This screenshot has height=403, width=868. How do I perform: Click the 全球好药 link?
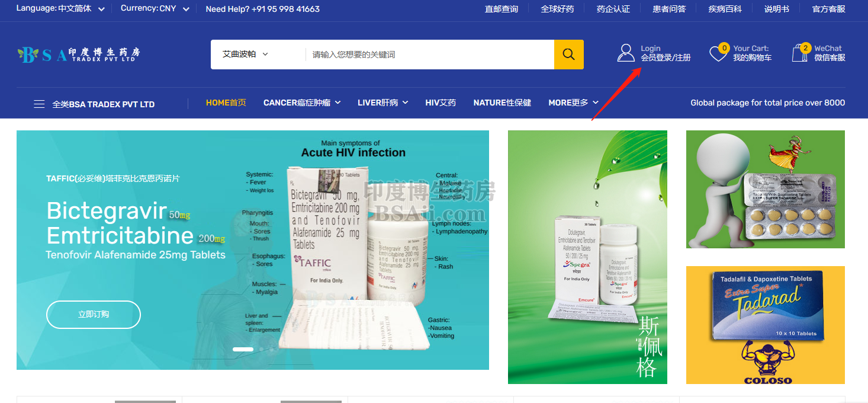coord(557,9)
